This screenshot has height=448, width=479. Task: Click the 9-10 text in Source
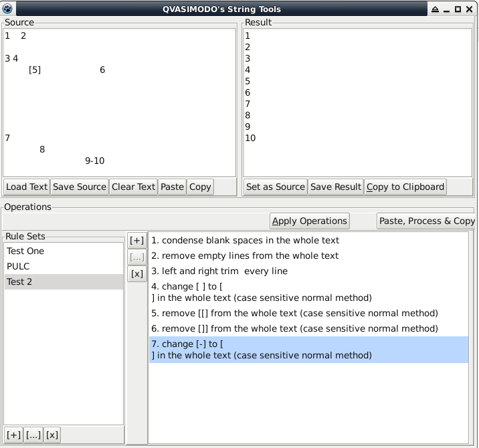pyautogui.click(x=95, y=160)
